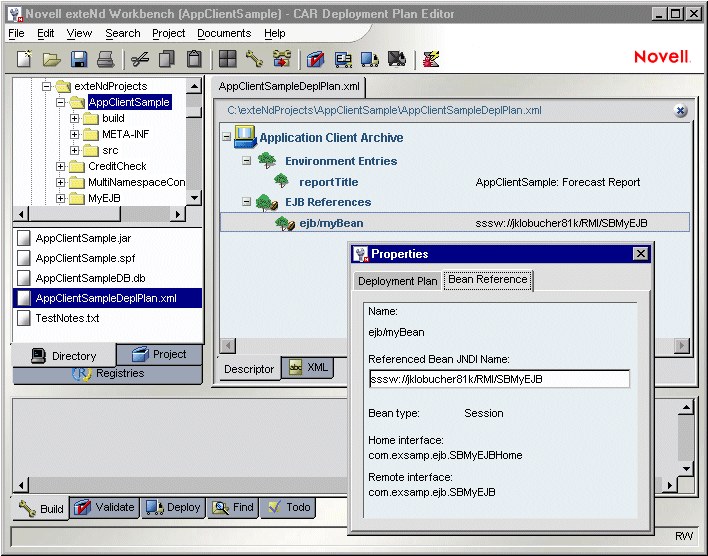
Task: Select the Bean Reference properties tab
Action: 488,280
